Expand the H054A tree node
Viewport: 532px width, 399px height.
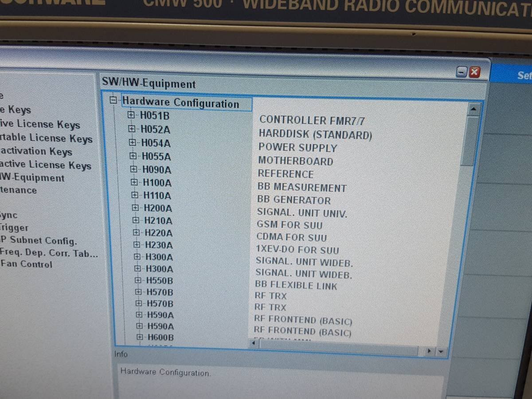tap(132, 143)
